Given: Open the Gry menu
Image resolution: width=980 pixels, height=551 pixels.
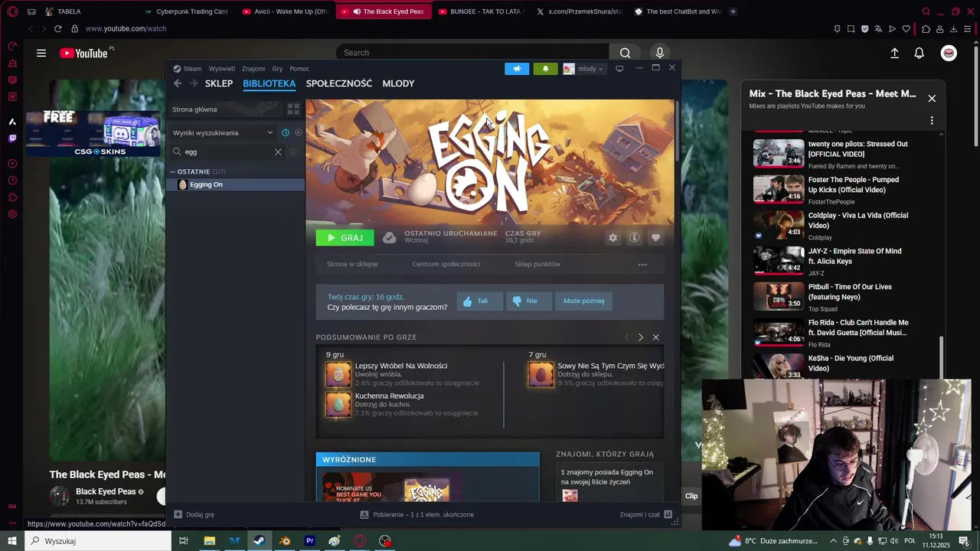Looking at the screenshot, I should pos(277,69).
